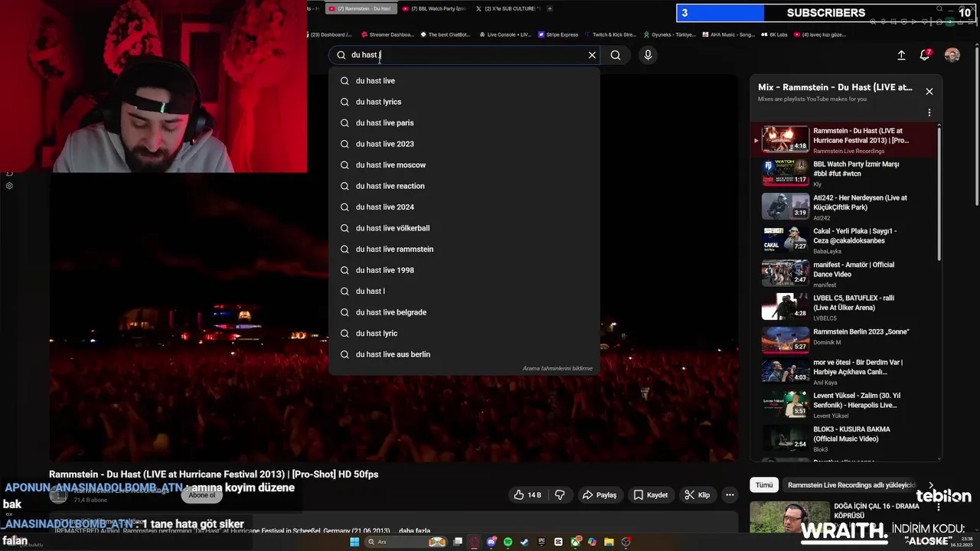Open the Mix playlist three-dot menu
The image size is (980, 551).
(x=929, y=112)
